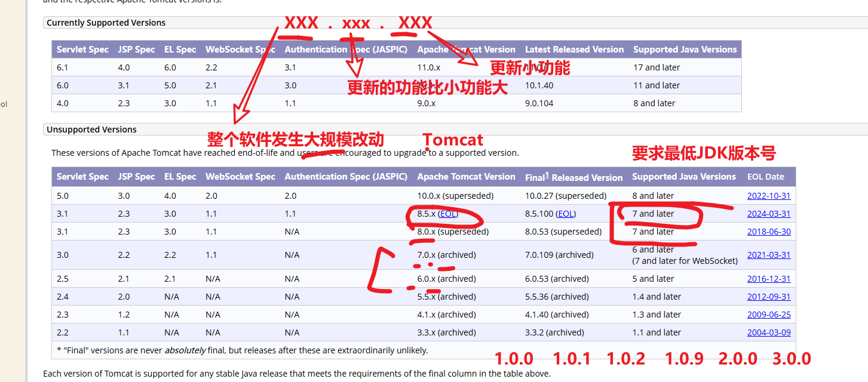Click the sentence "These versions of Apache Tomcat"

click(285, 153)
